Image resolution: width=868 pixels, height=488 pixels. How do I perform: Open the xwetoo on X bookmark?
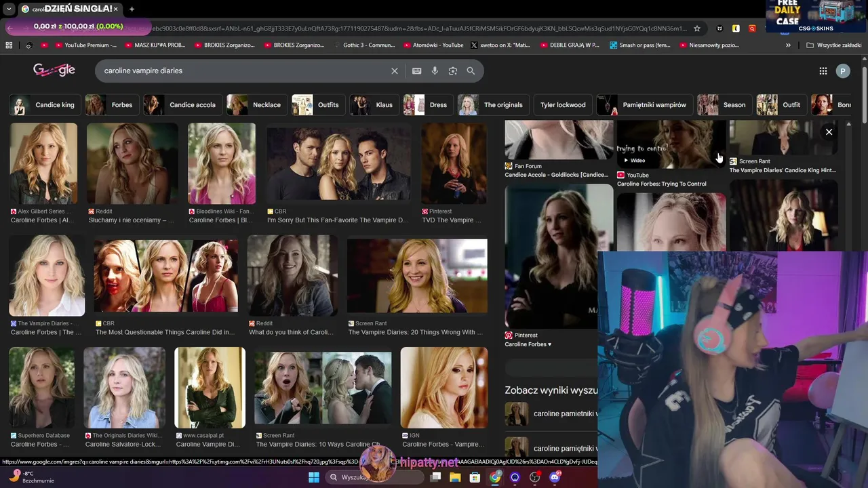coord(501,45)
